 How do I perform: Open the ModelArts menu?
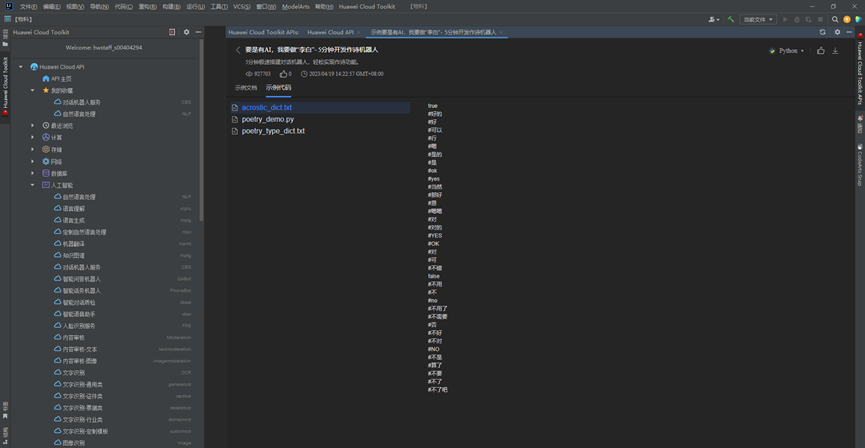click(296, 7)
